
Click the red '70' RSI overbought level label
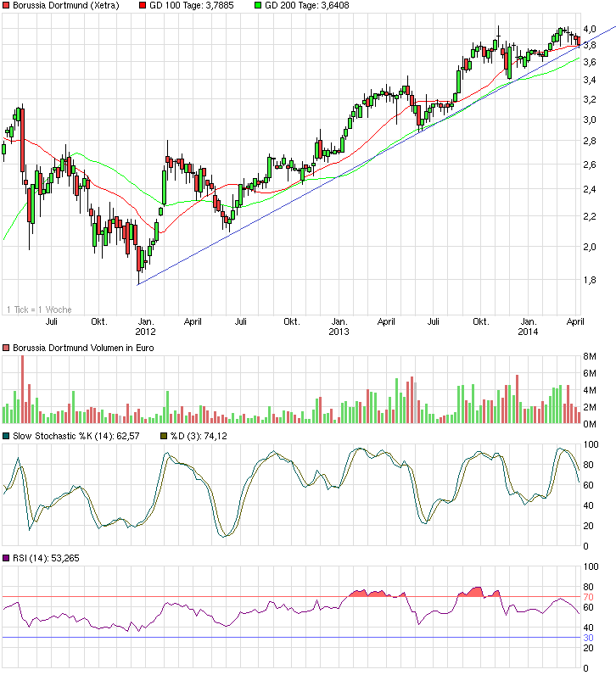589,597
